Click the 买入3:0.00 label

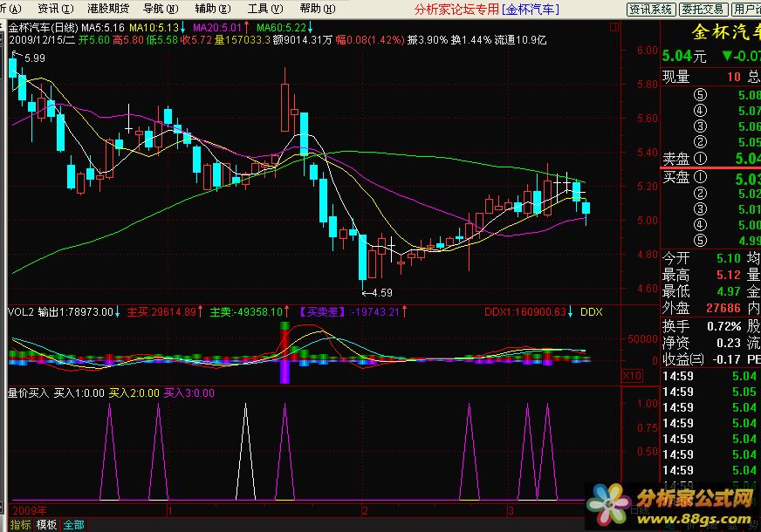click(189, 392)
